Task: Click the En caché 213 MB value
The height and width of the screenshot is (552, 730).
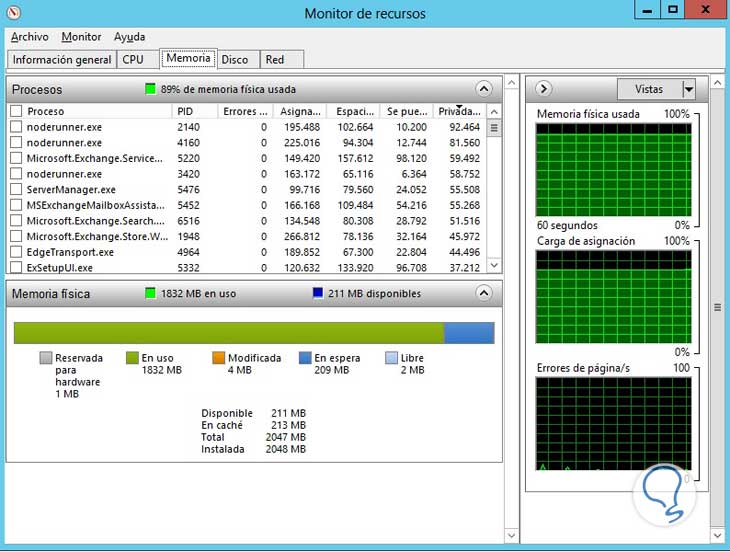Action: coord(288,425)
